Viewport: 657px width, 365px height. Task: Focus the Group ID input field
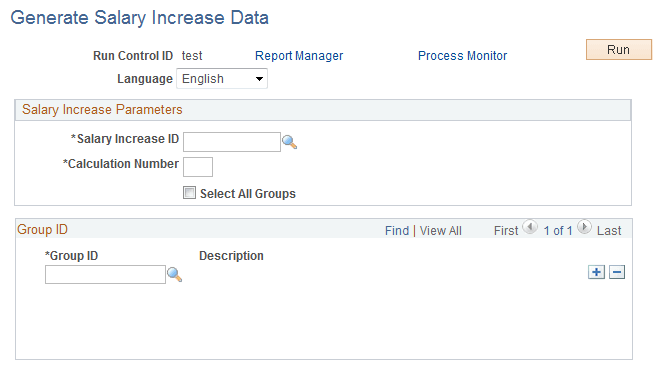[105, 274]
